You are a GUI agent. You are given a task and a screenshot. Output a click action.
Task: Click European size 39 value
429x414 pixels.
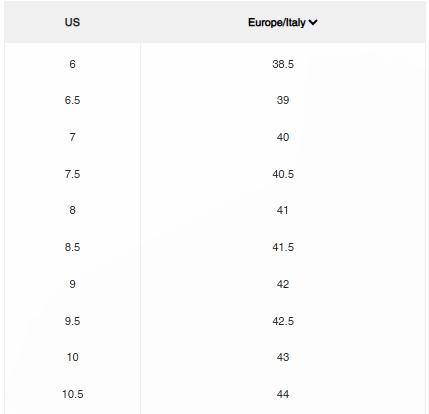tap(283, 100)
